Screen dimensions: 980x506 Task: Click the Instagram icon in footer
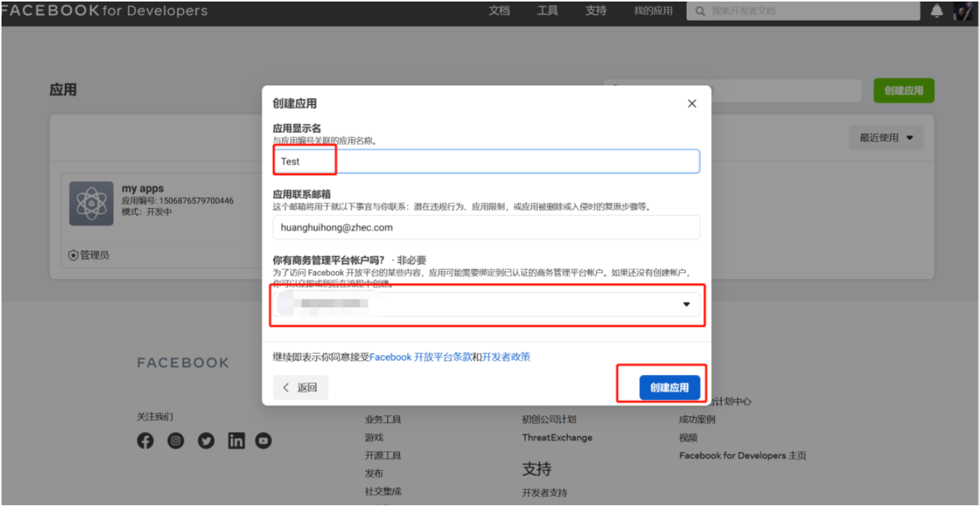[x=175, y=440]
